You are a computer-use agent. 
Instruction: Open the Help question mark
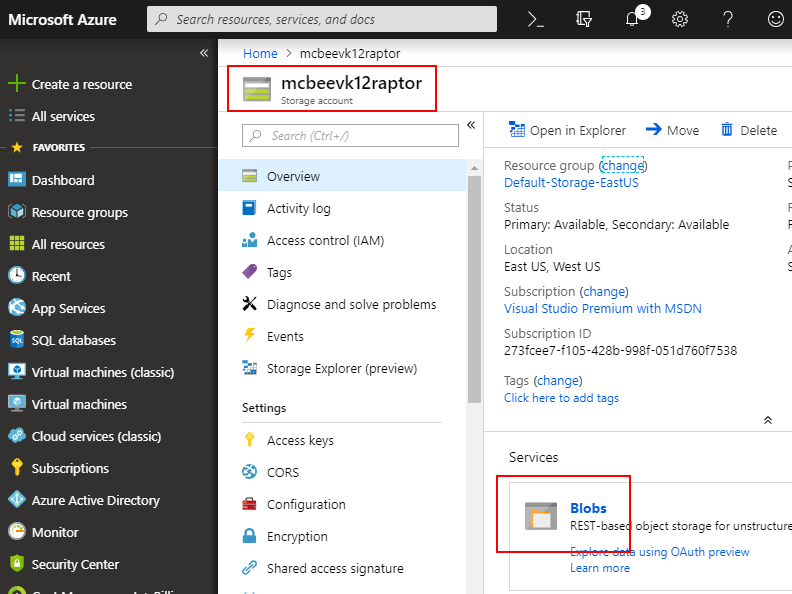[x=727, y=19]
